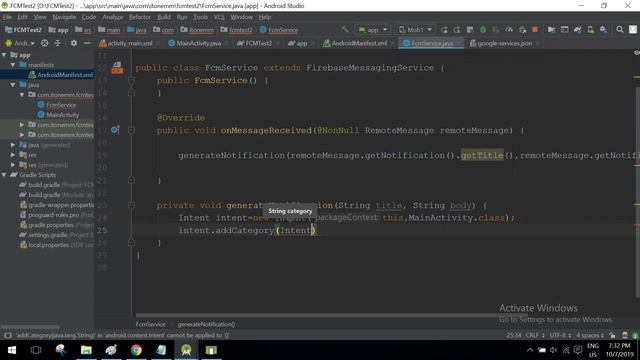Image resolution: width=640 pixels, height=360 pixels.
Task: Change file encoding UTF-8 in status bar
Action: pos(560,335)
